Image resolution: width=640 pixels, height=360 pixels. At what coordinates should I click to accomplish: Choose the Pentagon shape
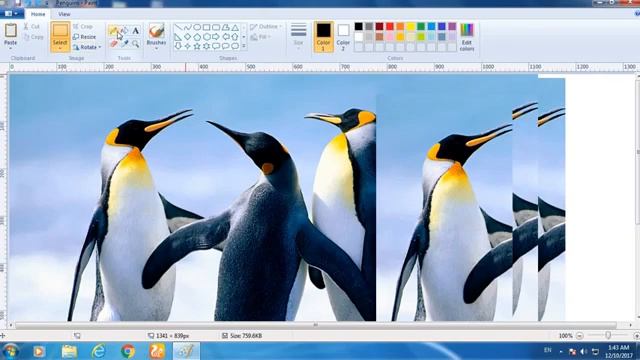pos(197,37)
